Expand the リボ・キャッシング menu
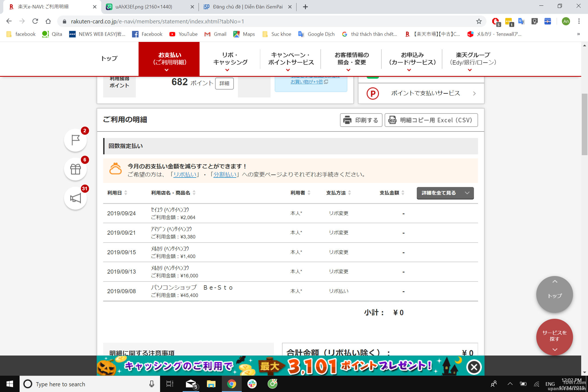588x392 pixels. coord(230,59)
